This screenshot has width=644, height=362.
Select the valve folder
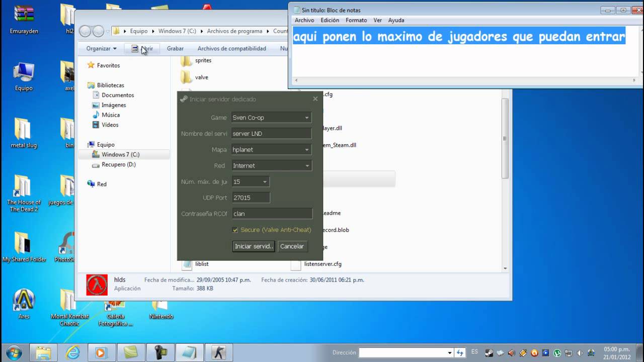point(195,77)
